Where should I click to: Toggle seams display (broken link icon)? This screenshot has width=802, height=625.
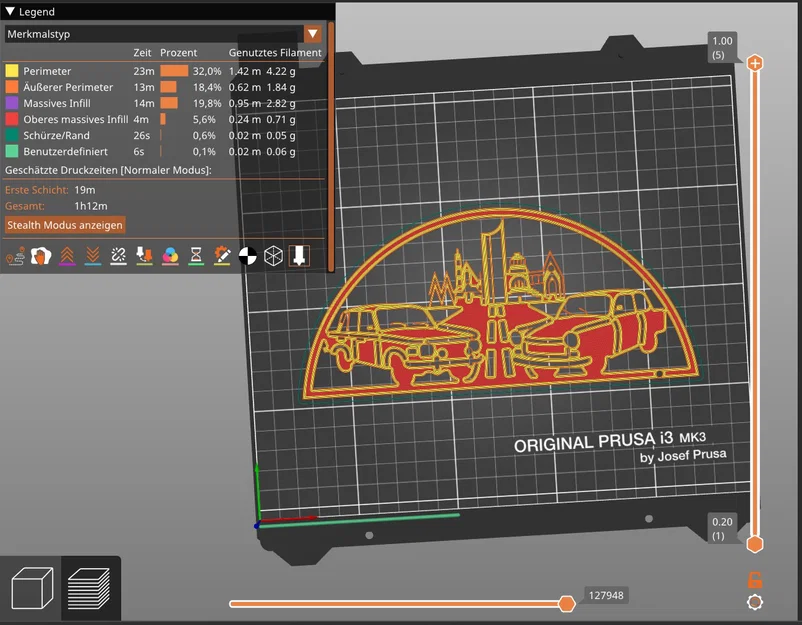(118, 257)
